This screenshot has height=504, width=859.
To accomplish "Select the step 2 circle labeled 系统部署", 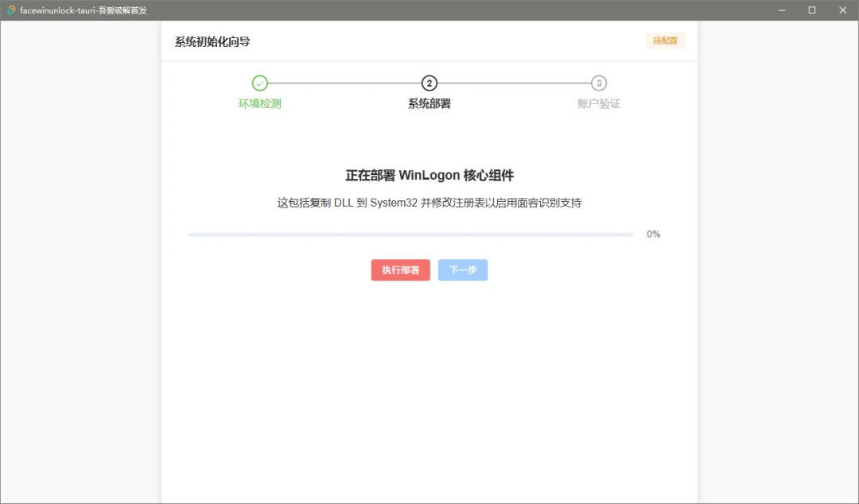I will 429,82.
